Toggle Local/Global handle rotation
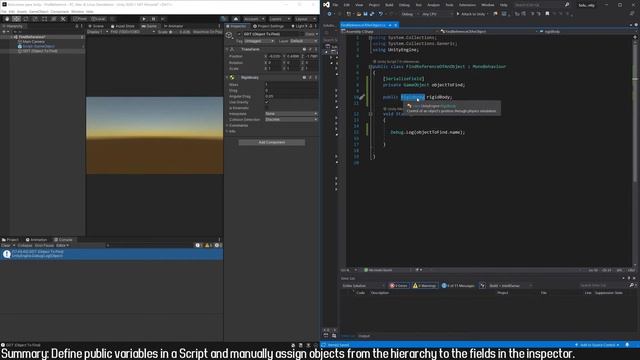 click(98, 19)
